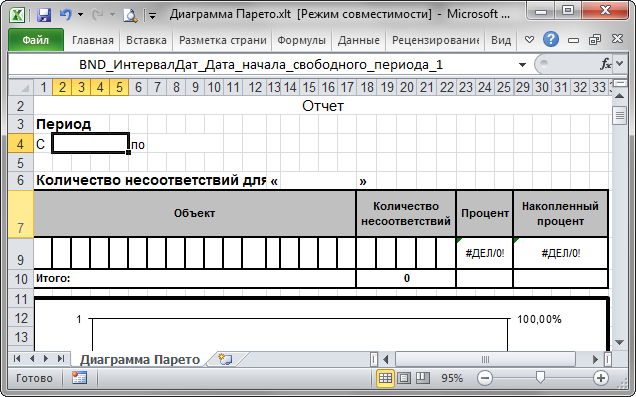Image resolution: width=636 pixels, height=397 pixels.
Task: Click the Период label cell
Action: tap(63, 124)
